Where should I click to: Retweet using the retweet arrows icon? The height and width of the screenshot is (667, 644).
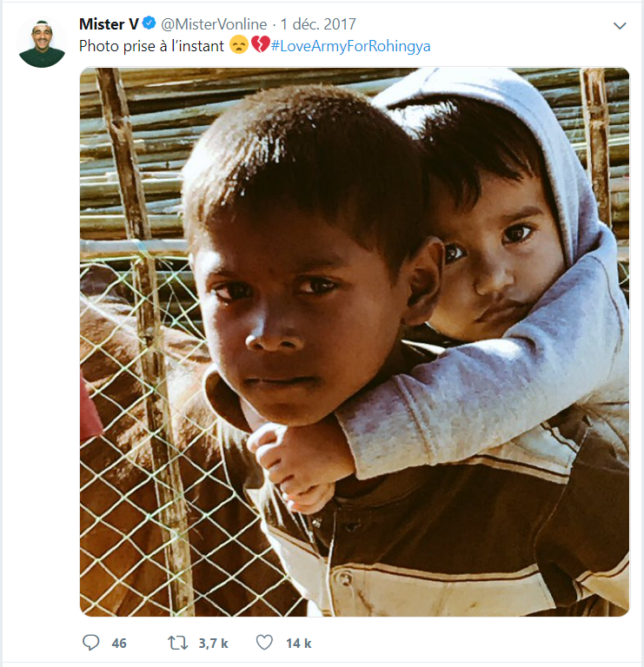177,643
